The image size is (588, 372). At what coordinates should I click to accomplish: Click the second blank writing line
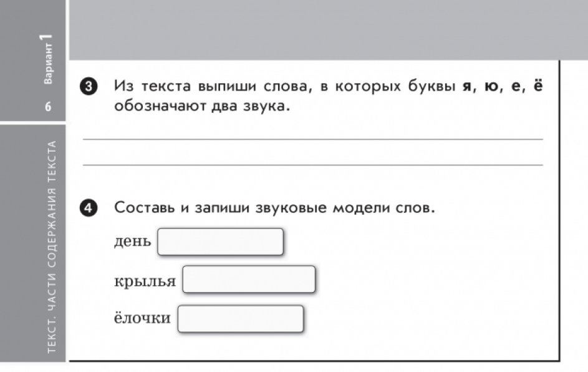point(313,165)
